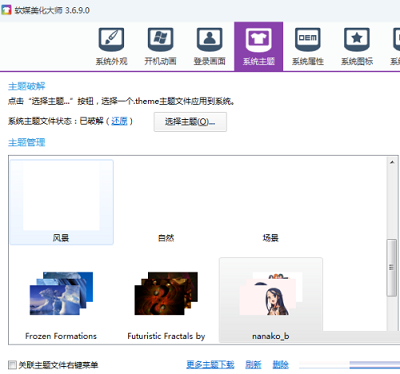Click the 主题管理 section heading
This screenshot has height=374, width=400.
tap(27, 143)
